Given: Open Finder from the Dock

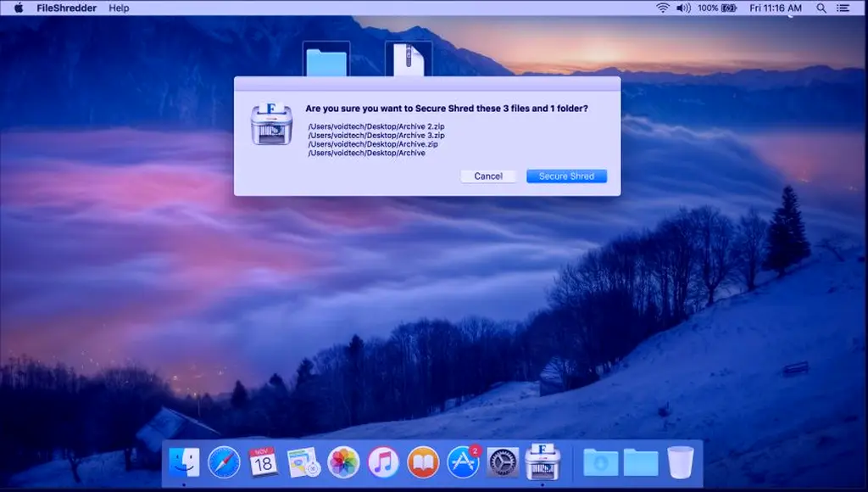Looking at the screenshot, I should pos(184,462).
